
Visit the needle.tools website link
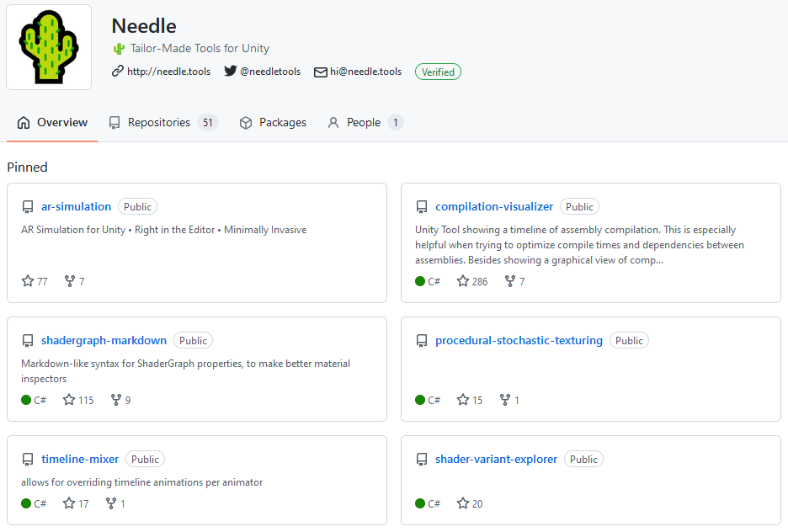point(168,71)
